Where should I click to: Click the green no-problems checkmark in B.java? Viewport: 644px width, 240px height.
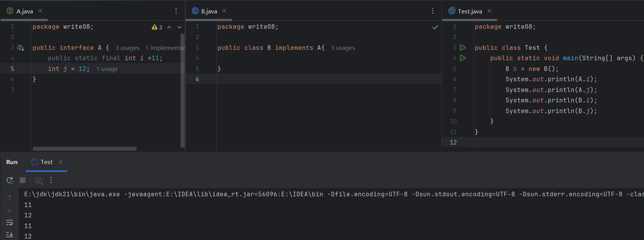pyautogui.click(x=435, y=27)
